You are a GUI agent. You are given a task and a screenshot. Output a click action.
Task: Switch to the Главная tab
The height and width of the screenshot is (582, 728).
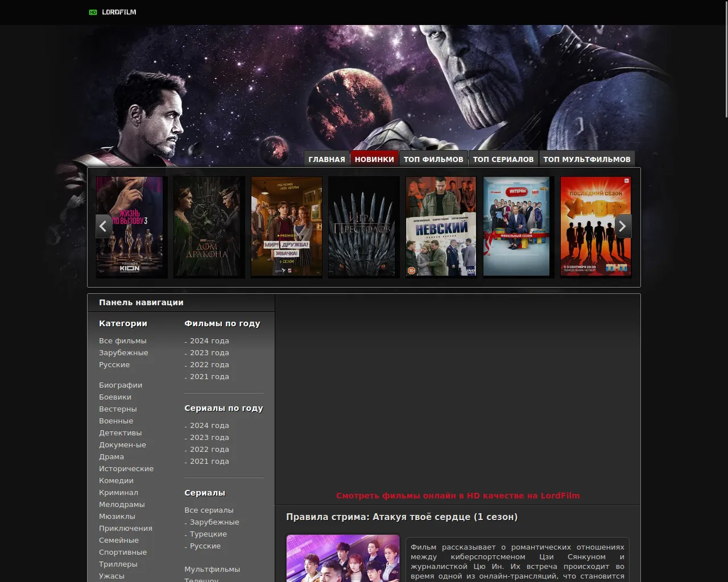pyautogui.click(x=326, y=159)
